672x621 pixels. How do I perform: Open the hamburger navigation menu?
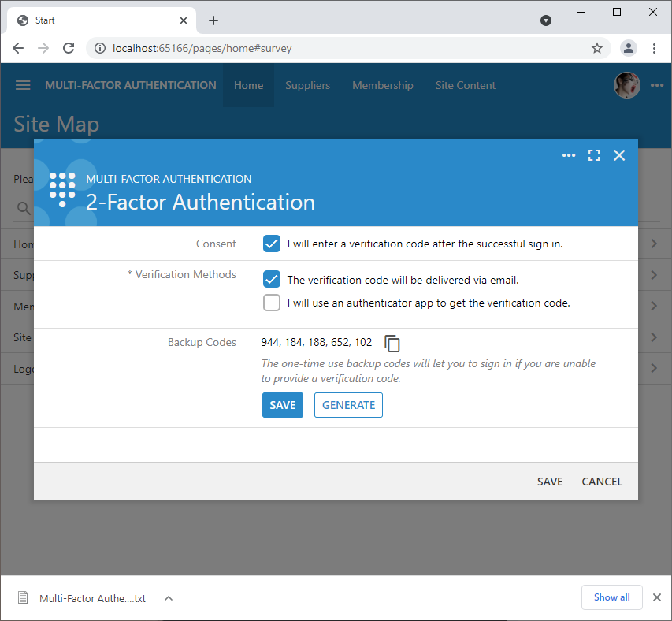point(22,85)
